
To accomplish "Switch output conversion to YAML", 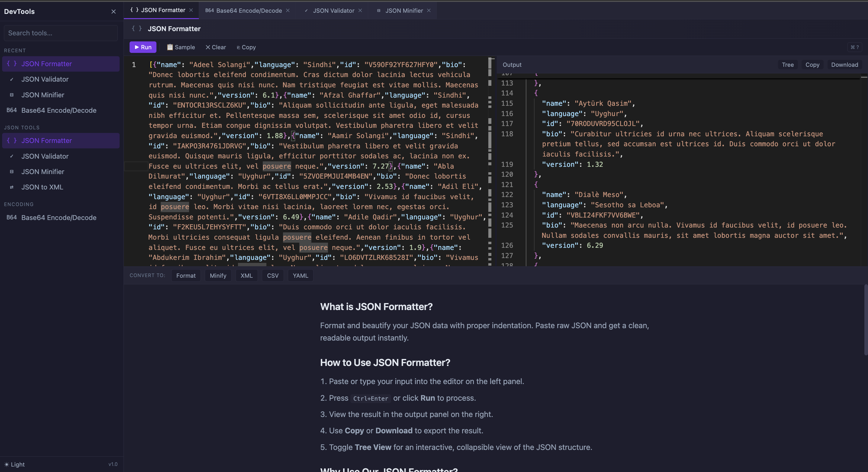I will (x=300, y=276).
